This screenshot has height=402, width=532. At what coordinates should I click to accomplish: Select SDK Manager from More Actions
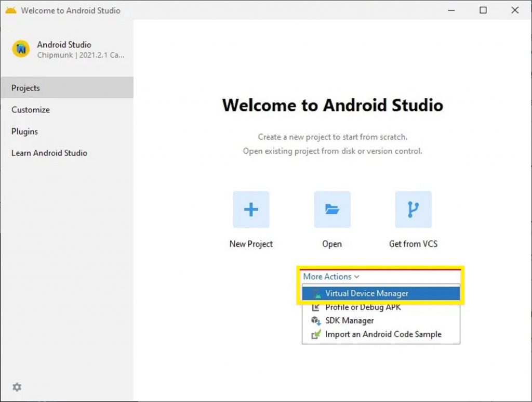[x=350, y=321]
